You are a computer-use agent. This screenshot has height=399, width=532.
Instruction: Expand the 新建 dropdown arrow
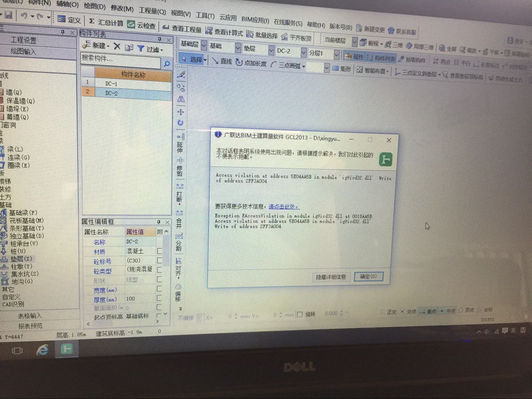108,46
